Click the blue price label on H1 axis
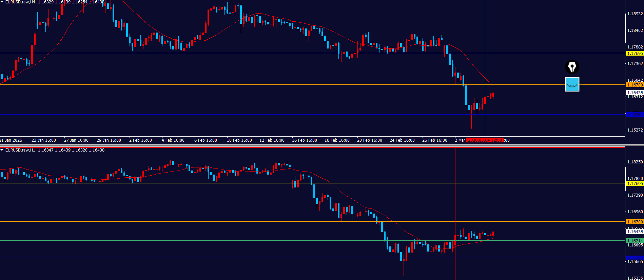This screenshot has width=644, height=280. click(x=635, y=258)
